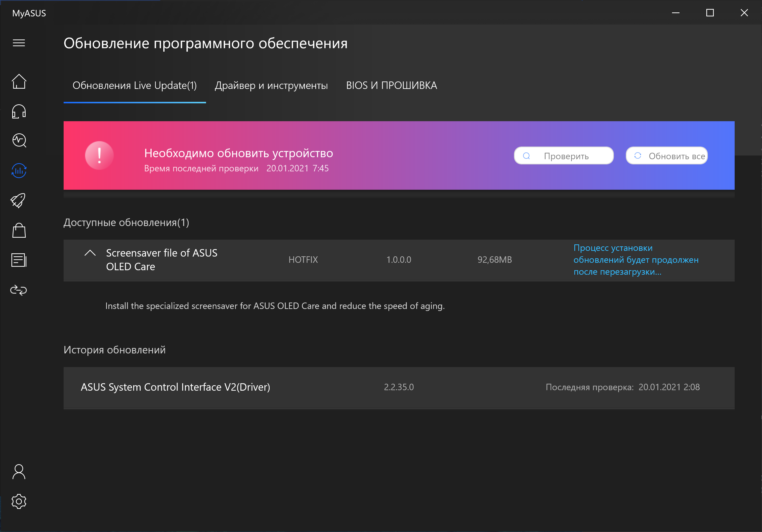Click version 1.0.0.0 value

click(x=399, y=260)
